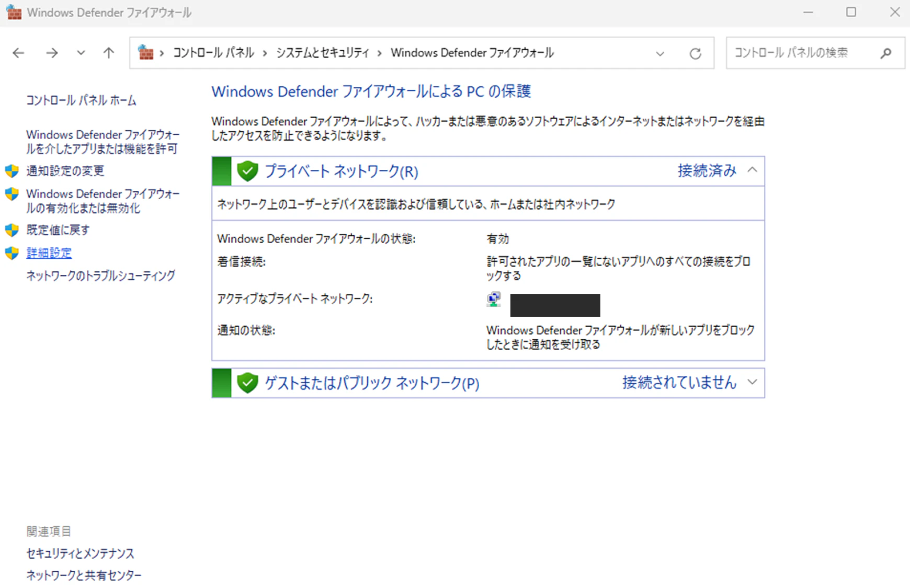The width and height of the screenshot is (910, 588).
Task: Click shield icon beside 詳細設定
Action: click(x=12, y=253)
